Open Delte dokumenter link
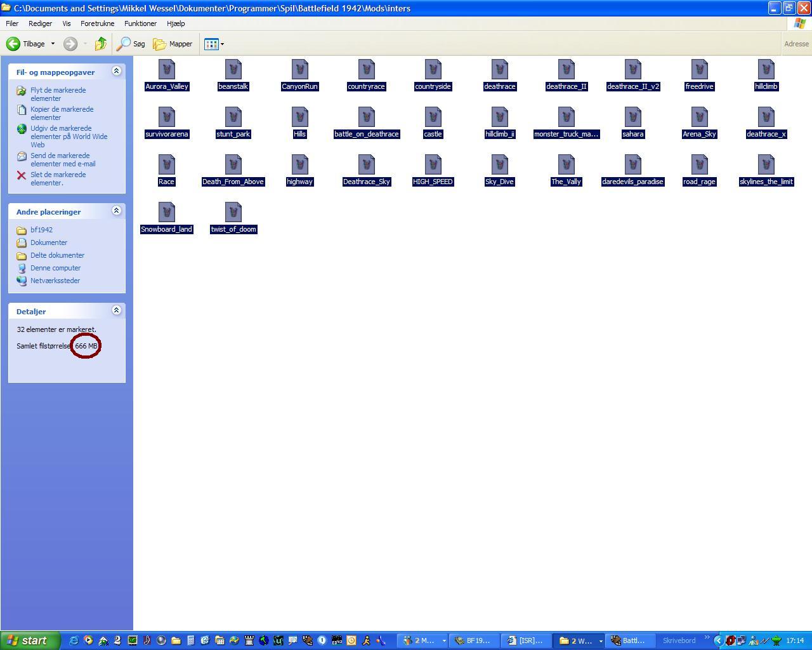This screenshot has width=812, height=650. pyautogui.click(x=57, y=255)
